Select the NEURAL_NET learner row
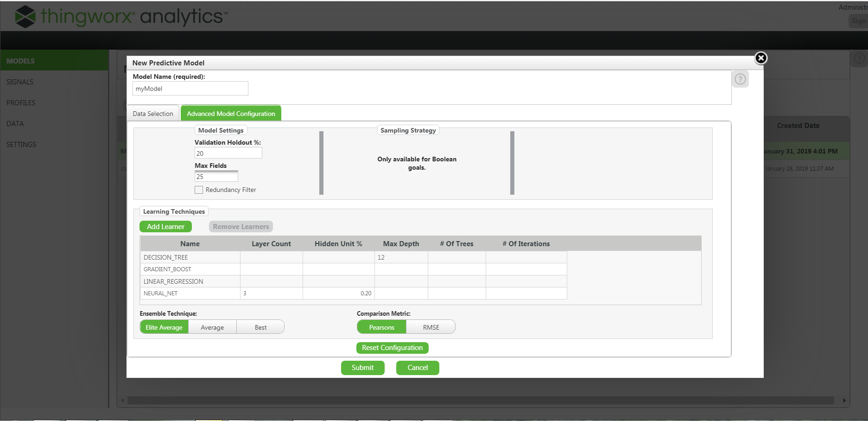The height and width of the screenshot is (421, 868). pyautogui.click(x=190, y=293)
